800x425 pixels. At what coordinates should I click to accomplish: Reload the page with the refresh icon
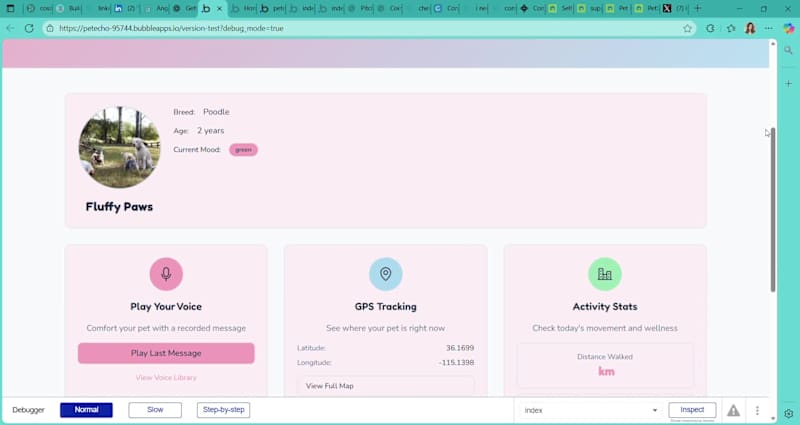[29, 29]
